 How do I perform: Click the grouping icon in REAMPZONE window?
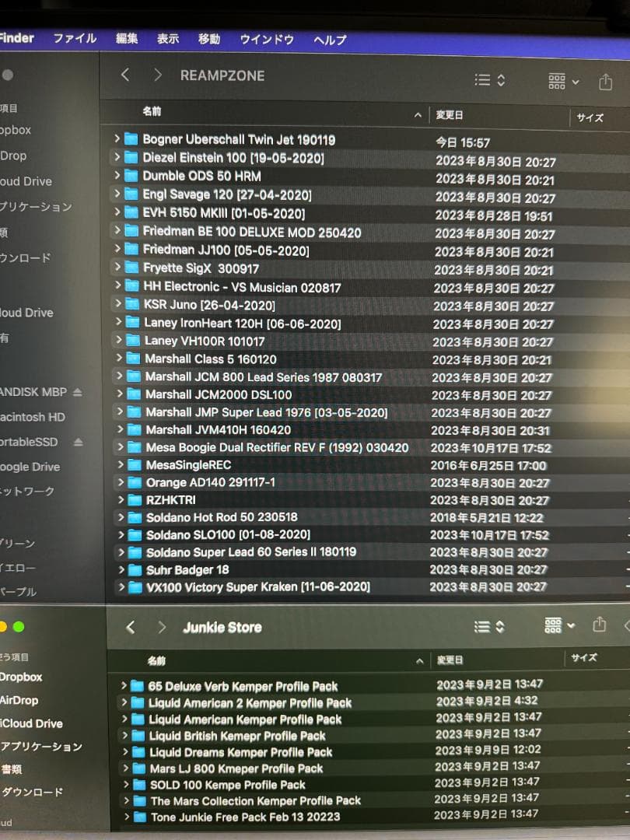555,81
